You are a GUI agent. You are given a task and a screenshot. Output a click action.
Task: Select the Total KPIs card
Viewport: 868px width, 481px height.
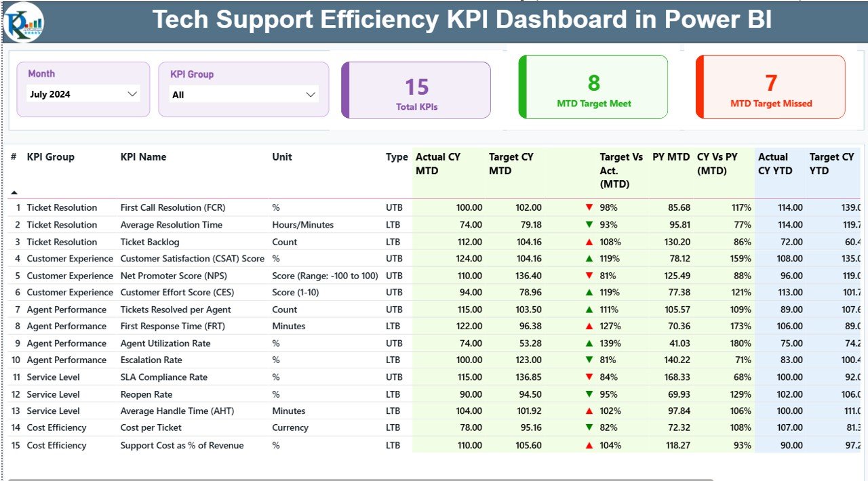[416, 89]
